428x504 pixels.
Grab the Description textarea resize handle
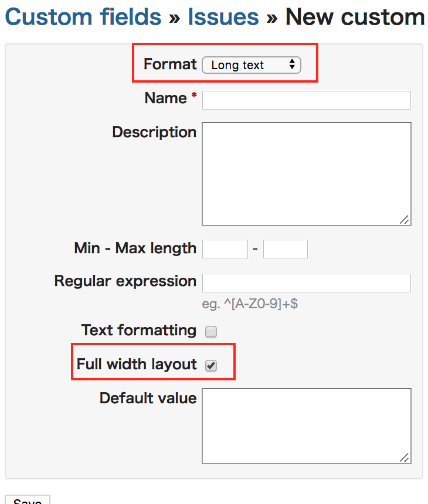pyautogui.click(x=404, y=220)
